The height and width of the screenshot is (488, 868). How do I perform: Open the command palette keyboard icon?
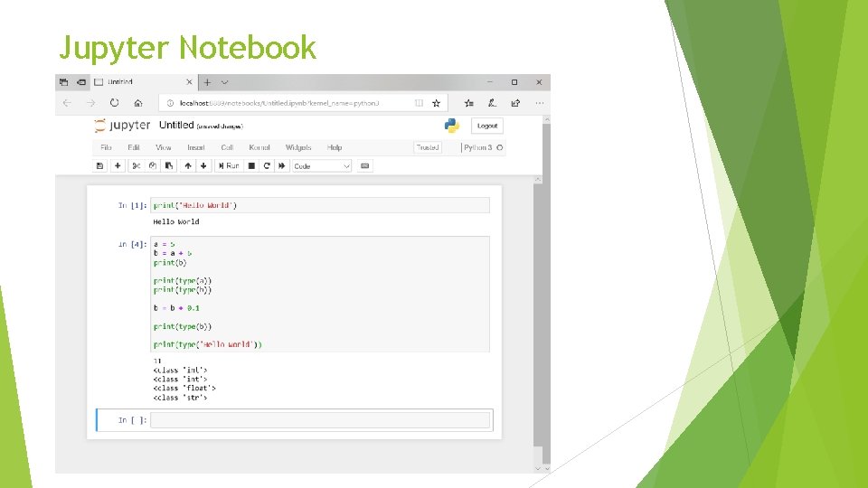click(364, 166)
